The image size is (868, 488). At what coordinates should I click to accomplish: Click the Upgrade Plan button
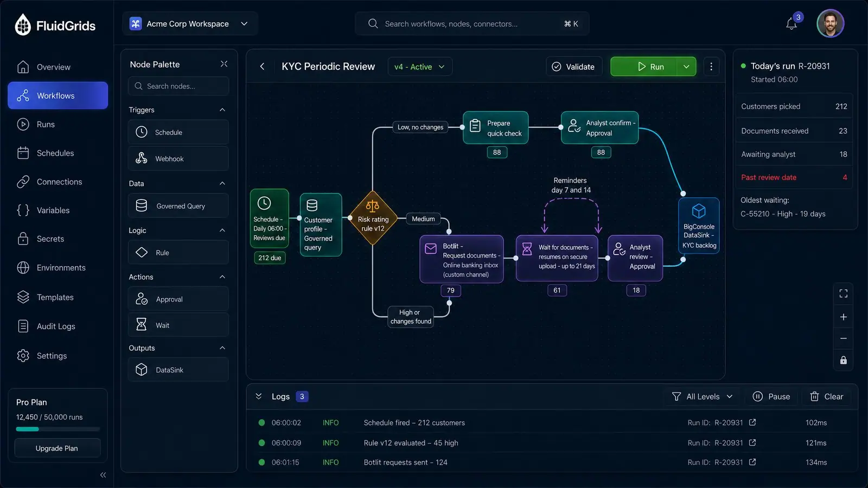pos(57,448)
